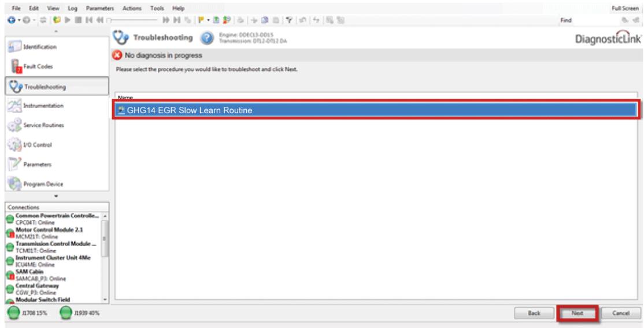Viewport: 644px width, 328px height.
Task: Click the filter funnel icon
Action: (x=289, y=20)
